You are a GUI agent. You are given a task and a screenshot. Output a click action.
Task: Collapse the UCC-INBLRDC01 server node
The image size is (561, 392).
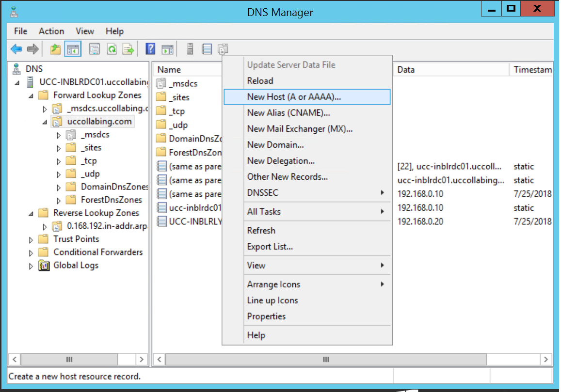tap(17, 83)
